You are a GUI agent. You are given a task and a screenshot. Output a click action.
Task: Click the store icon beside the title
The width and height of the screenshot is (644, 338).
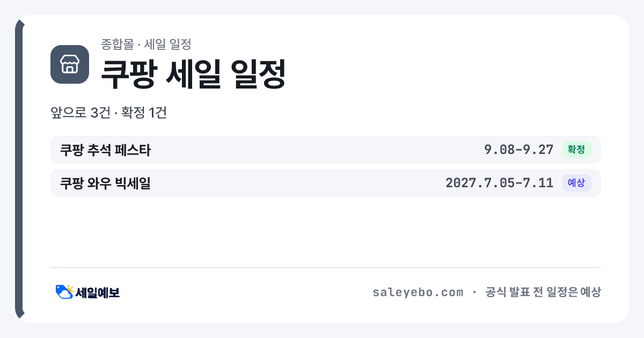[70, 64]
